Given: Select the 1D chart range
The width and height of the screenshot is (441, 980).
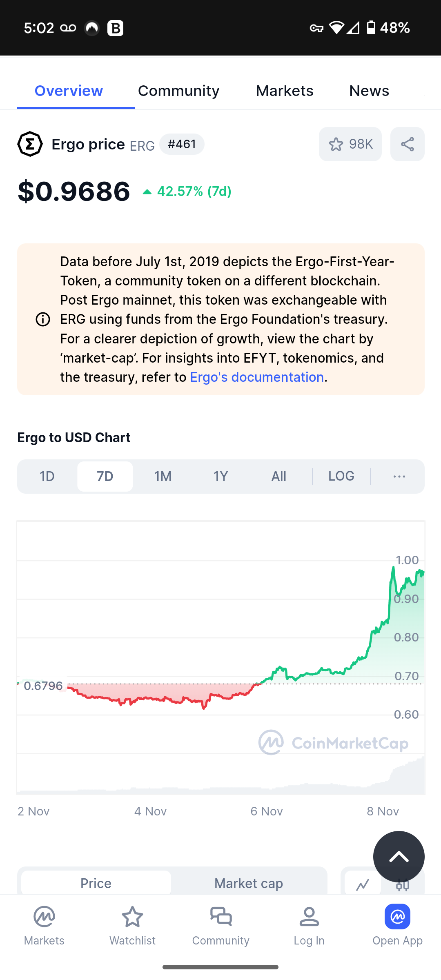Looking at the screenshot, I should point(47,477).
